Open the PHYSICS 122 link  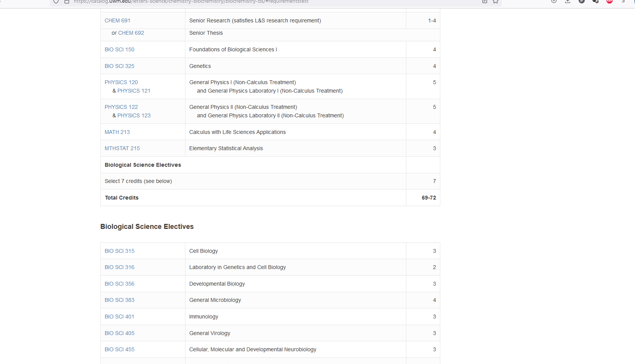[121, 107]
